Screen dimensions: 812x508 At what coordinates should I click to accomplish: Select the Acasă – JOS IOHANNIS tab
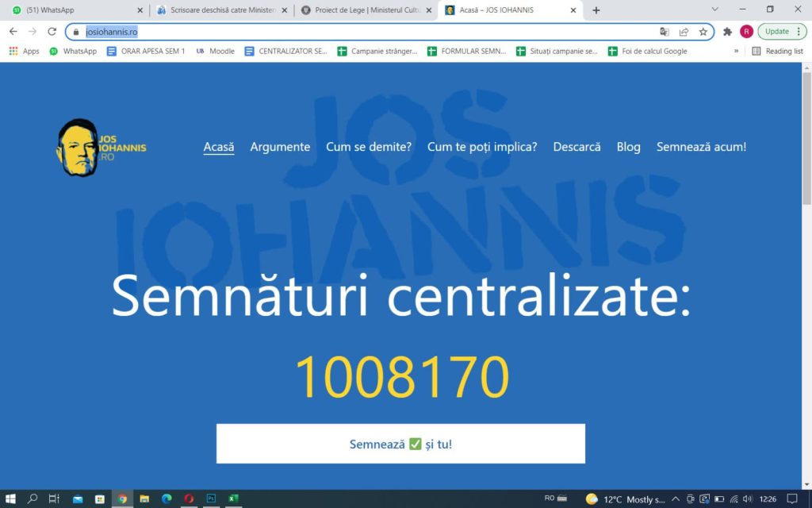pos(510,10)
